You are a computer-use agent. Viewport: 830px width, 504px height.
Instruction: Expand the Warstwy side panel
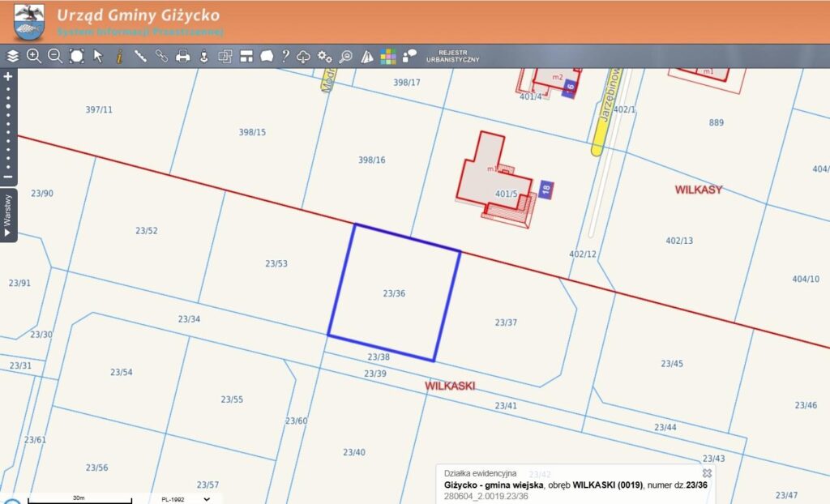point(8,215)
